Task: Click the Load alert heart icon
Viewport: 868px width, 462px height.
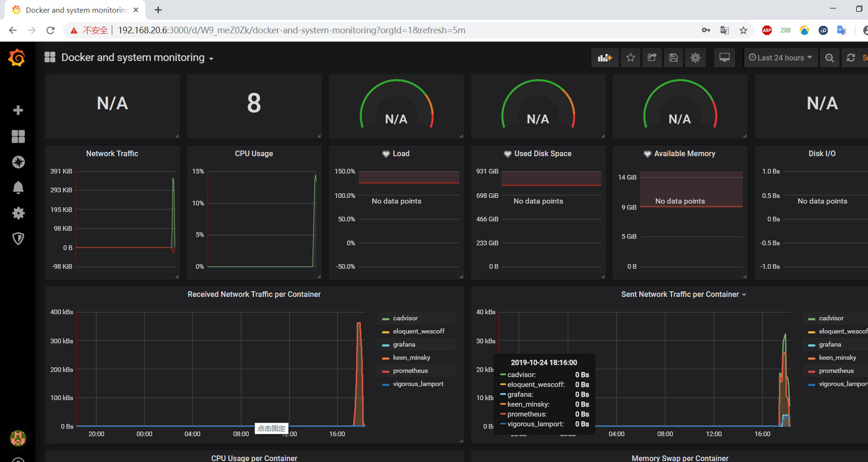Action: (386, 154)
